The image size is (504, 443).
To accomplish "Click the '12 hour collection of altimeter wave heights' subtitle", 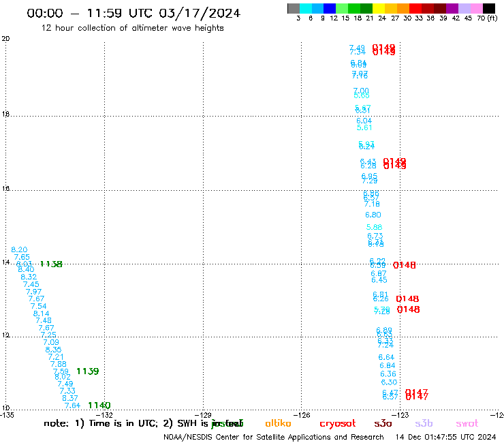I will click(132, 28).
